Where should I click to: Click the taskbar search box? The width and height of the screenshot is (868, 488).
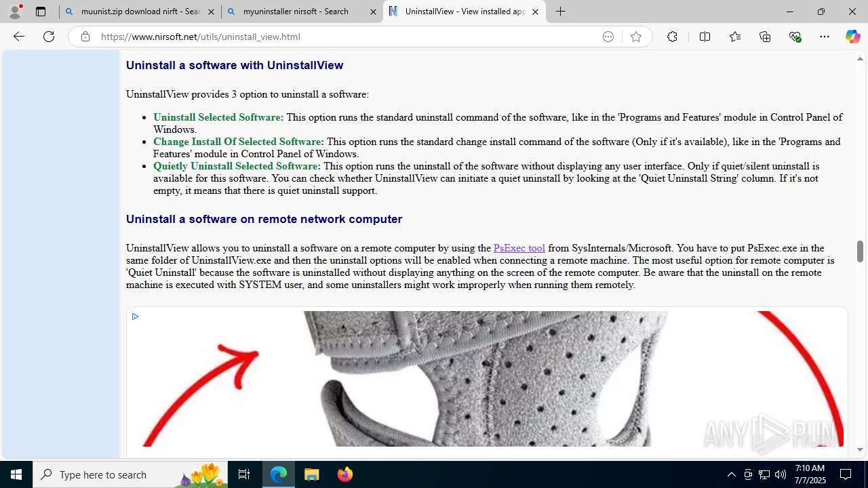[x=131, y=474]
